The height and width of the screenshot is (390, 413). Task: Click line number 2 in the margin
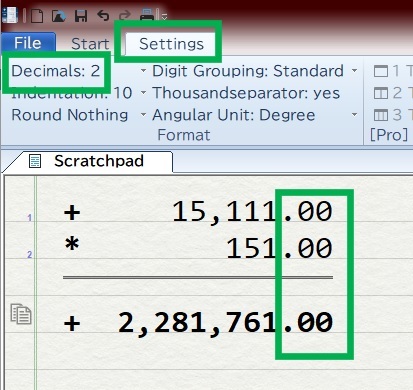pyautogui.click(x=29, y=255)
